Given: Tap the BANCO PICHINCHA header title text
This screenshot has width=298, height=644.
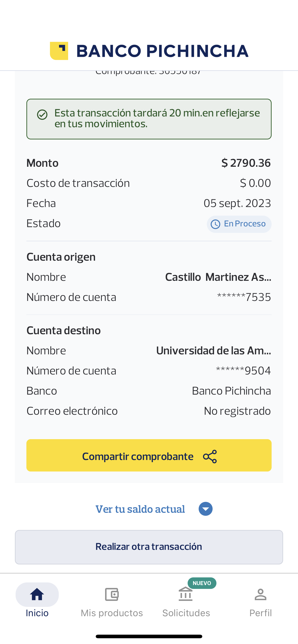Looking at the screenshot, I should 162,51.
